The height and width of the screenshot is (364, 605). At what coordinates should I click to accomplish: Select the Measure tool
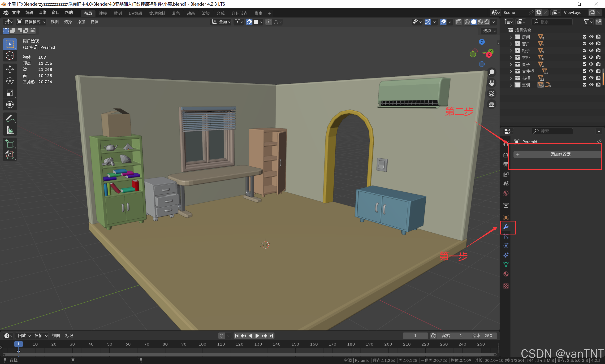coord(10,130)
